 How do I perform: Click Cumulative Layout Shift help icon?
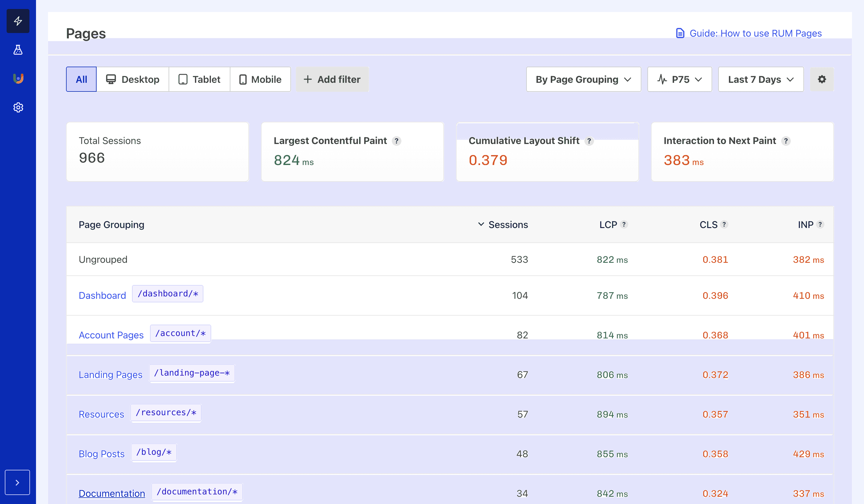pos(589,141)
